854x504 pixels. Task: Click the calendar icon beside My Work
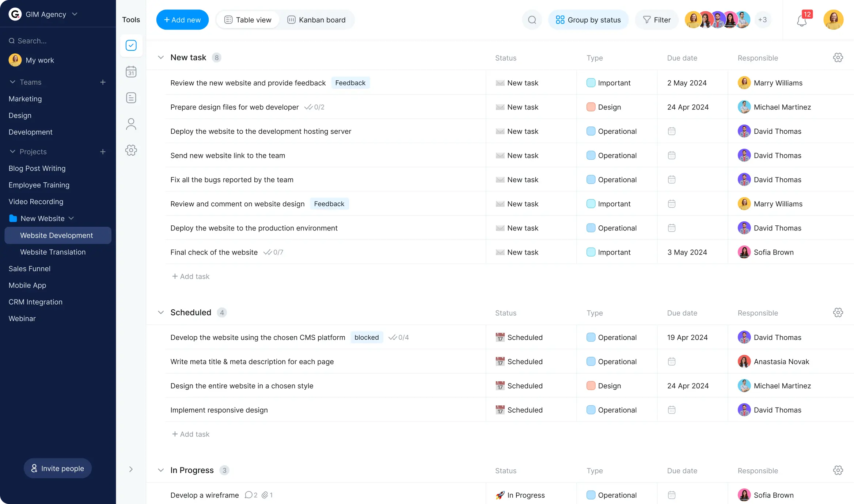tap(131, 72)
